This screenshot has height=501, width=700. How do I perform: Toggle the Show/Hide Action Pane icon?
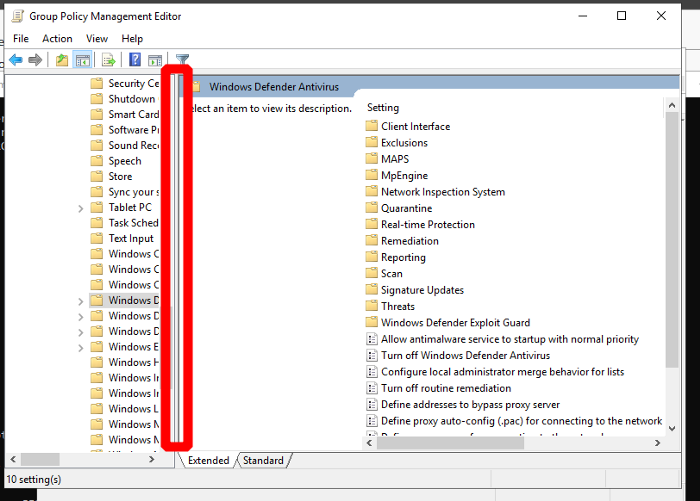[154, 60]
